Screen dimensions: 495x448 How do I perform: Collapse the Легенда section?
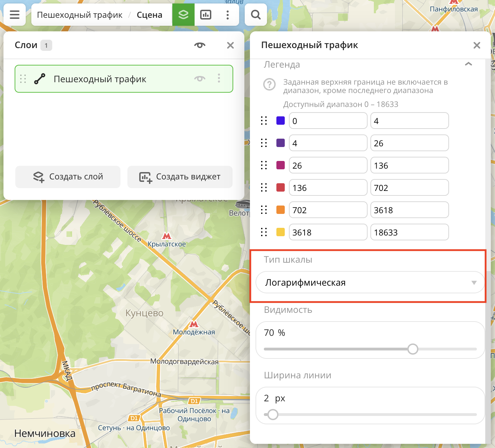coord(469,64)
